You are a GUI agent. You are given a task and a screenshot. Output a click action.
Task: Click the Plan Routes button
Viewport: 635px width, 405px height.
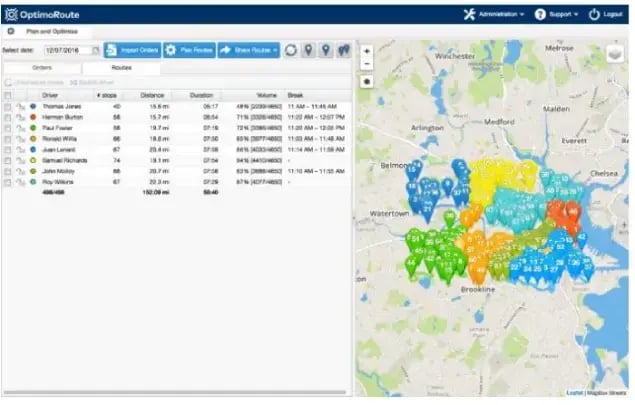tap(189, 50)
